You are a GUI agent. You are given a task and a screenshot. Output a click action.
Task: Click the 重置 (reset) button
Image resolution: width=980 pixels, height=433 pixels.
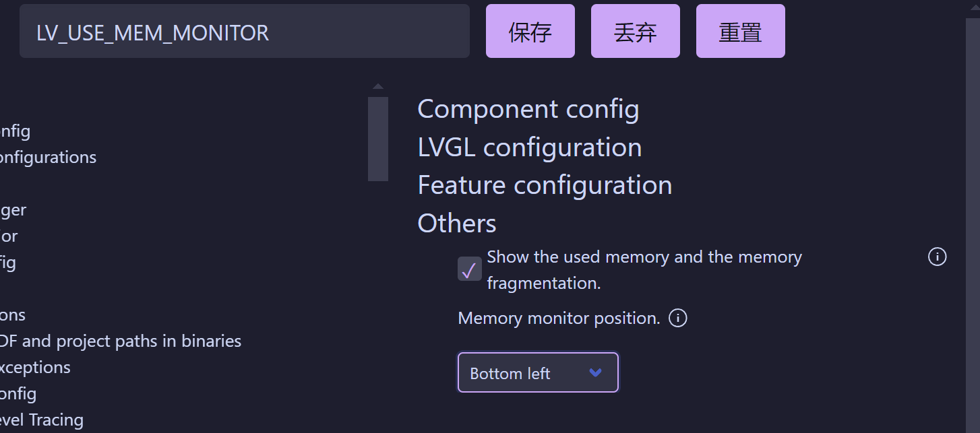click(x=739, y=32)
